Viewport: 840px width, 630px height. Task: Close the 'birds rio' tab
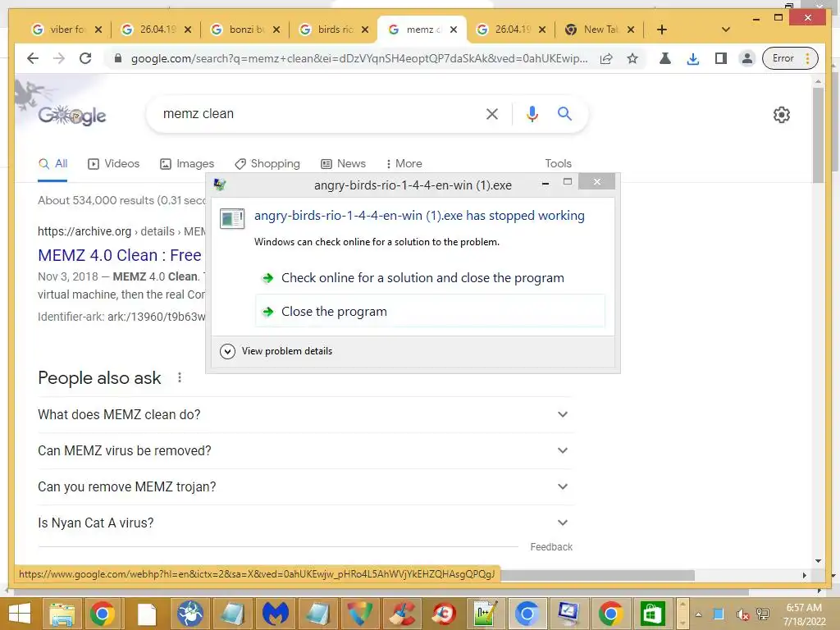(365, 30)
